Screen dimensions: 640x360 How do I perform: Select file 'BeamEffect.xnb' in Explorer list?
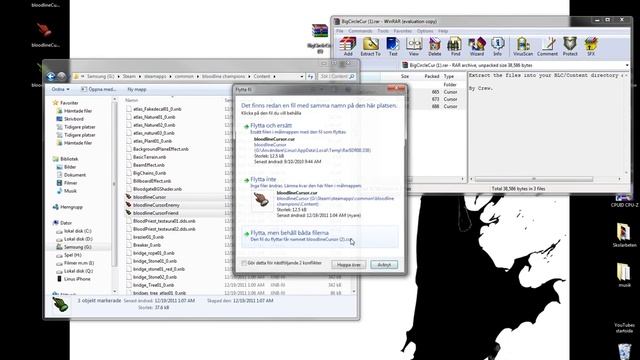click(149, 165)
